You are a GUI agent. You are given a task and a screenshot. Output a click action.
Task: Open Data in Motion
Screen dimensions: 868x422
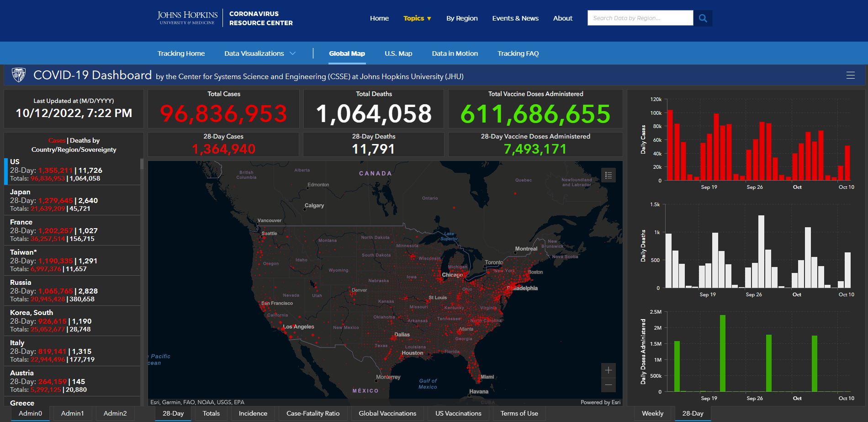pyautogui.click(x=455, y=53)
